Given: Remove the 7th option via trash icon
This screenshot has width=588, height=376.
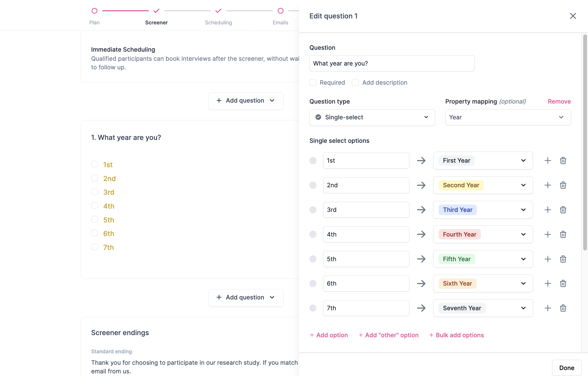Looking at the screenshot, I should coord(563,308).
